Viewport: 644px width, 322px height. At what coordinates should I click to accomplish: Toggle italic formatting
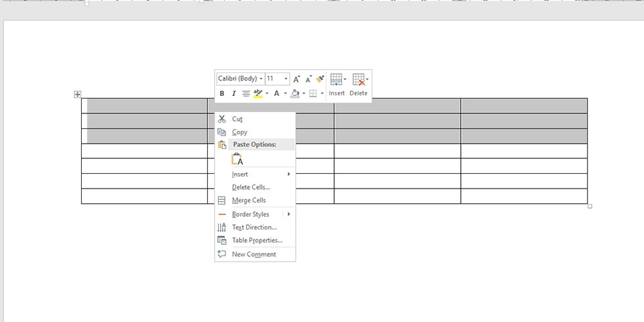(233, 93)
